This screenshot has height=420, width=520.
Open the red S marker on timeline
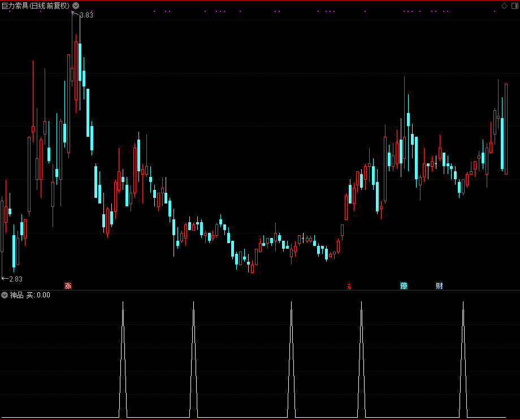[x=349, y=286]
